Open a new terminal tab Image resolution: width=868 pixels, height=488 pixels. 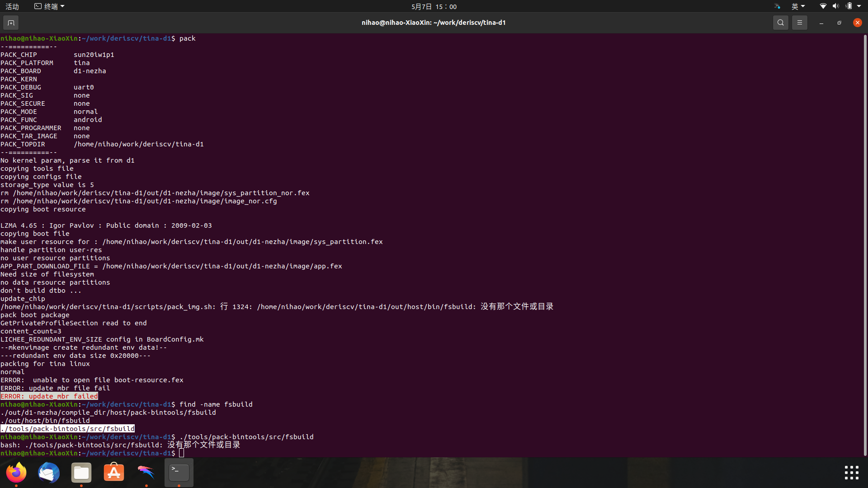tap(11, 23)
